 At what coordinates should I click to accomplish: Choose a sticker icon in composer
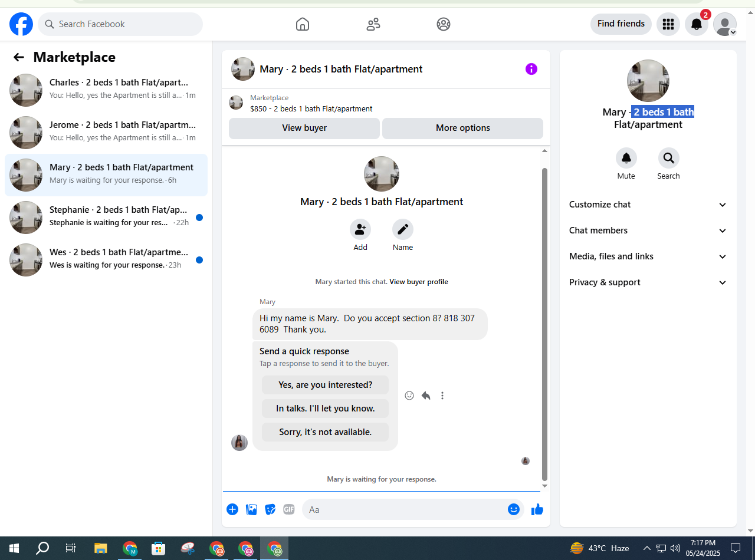270,509
